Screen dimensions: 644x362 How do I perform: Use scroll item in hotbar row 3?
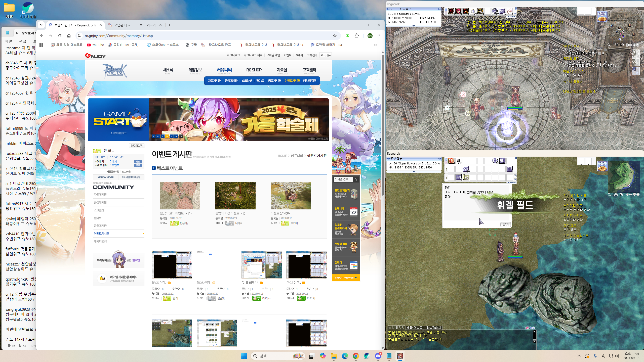pos(466,177)
